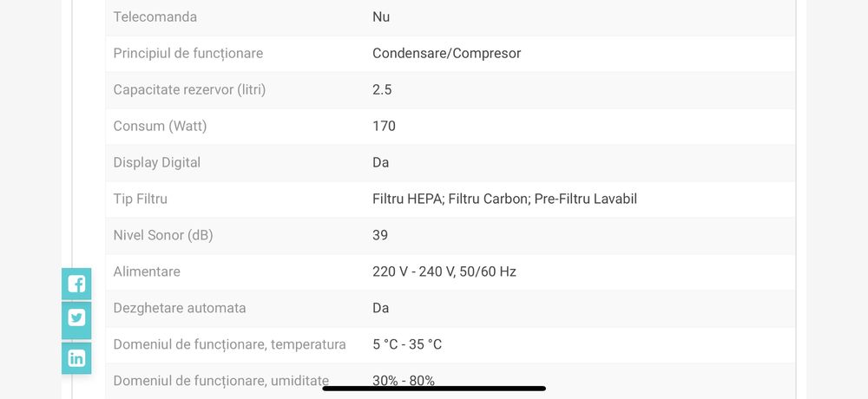Tap the home indicator bar
This screenshot has width=868, height=399.
pyautogui.click(x=434, y=388)
